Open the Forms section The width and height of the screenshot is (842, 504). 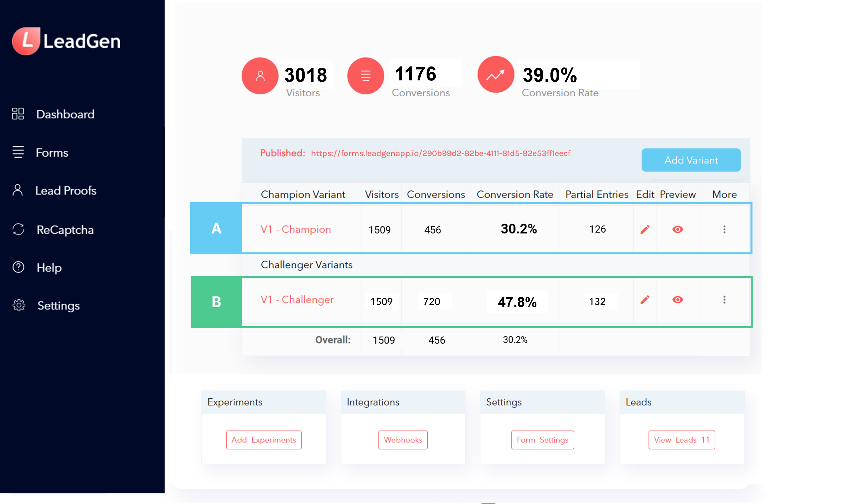51,152
